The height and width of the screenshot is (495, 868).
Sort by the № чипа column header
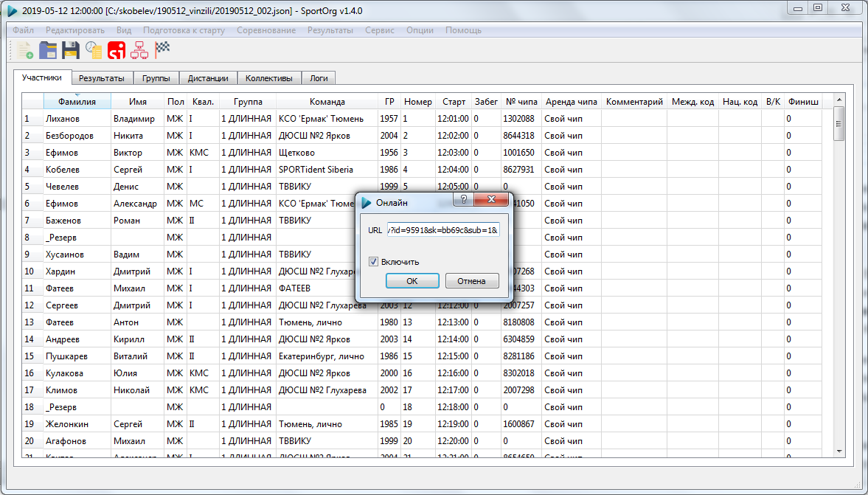click(521, 101)
